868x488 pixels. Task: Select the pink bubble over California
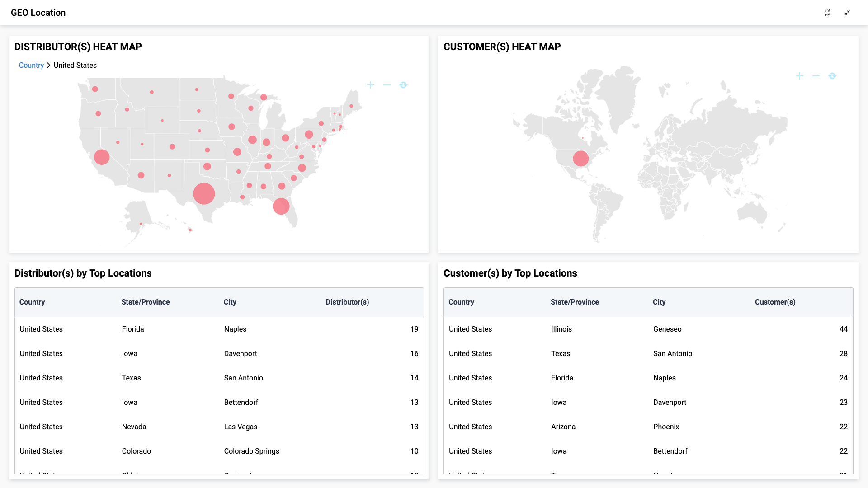101,157
